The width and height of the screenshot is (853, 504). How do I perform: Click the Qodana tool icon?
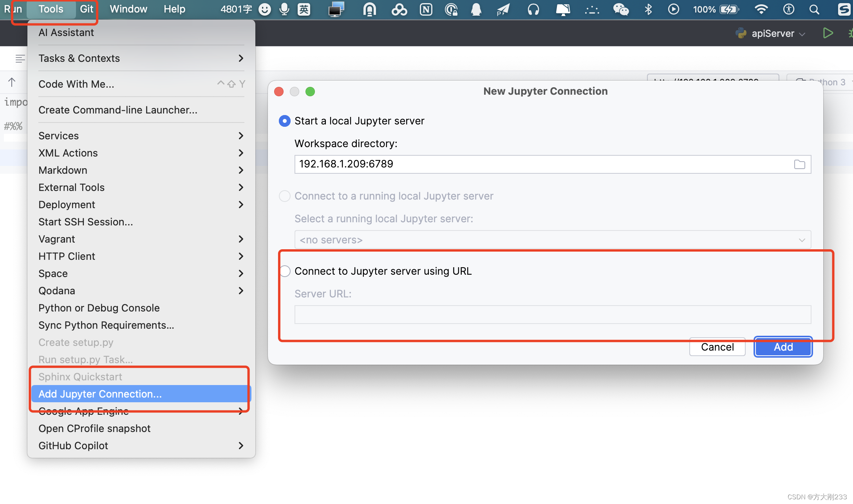click(56, 290)
